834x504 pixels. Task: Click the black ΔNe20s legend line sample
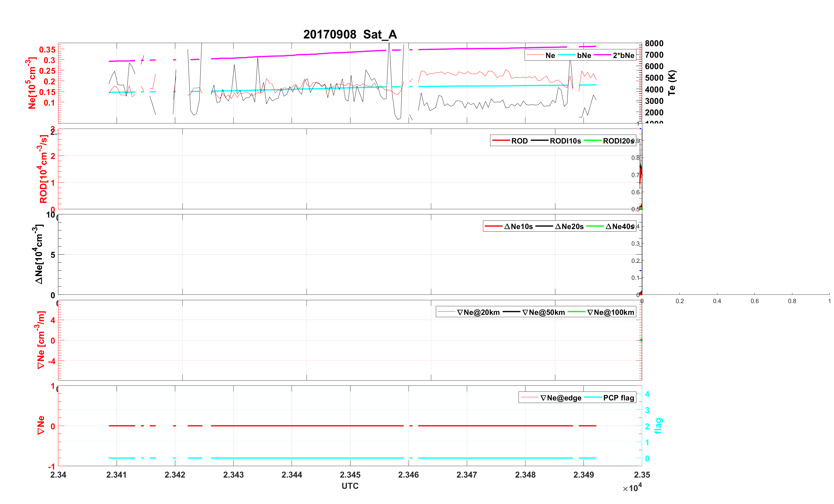[544, 226]
